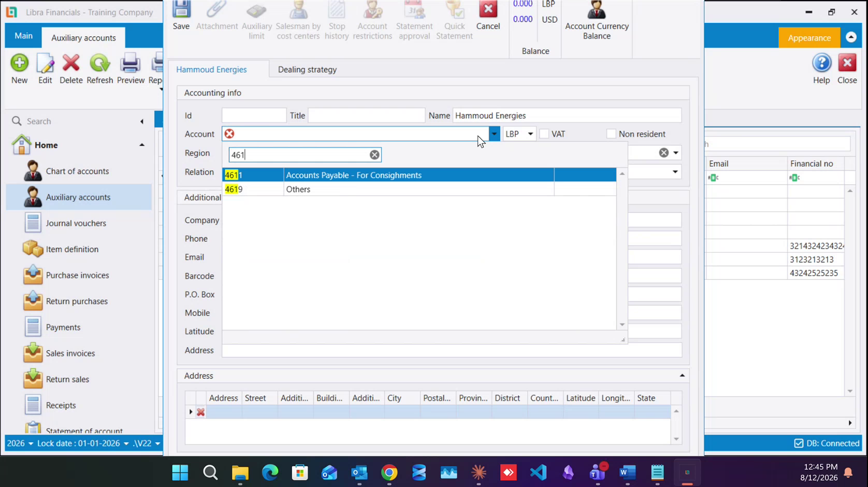Click the Cancel icon in the dialog toolbar
The height and width of the screenshot is (487, 868).
(x=488, y=16)
